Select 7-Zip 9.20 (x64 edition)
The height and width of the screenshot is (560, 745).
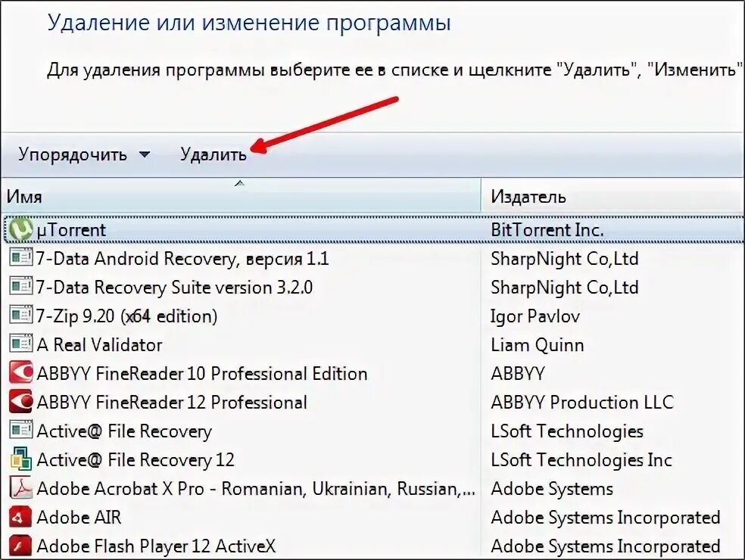click(x=127, y=316)
